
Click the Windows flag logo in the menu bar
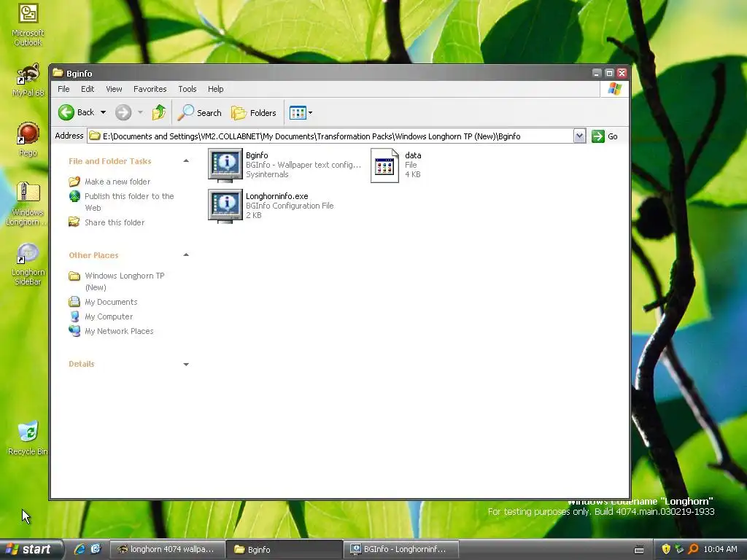[614, 89]
